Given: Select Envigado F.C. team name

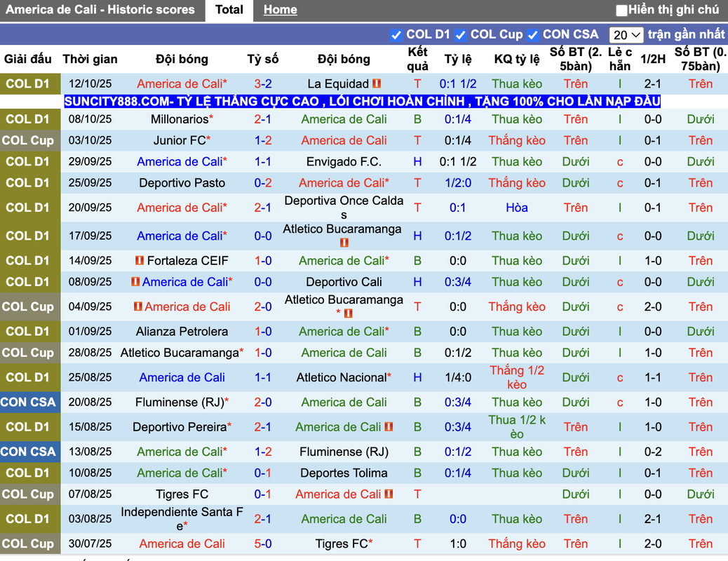Looking at the screenshot, I should pyautogui.click(x=344, y=161).
